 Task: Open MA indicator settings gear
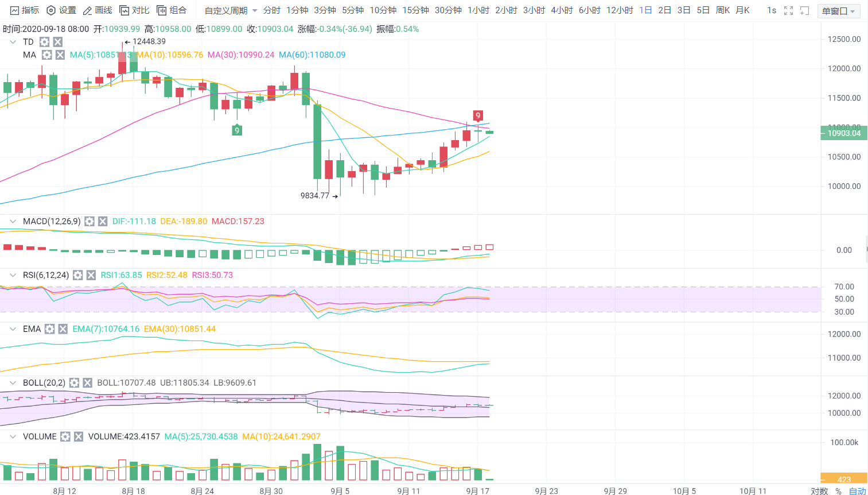[46, 55]
